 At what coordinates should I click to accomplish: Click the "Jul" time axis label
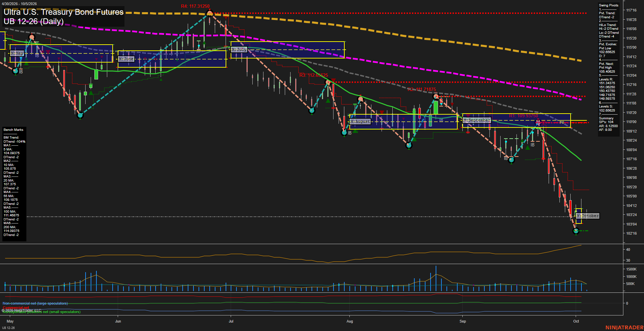[x=231, y=321]
